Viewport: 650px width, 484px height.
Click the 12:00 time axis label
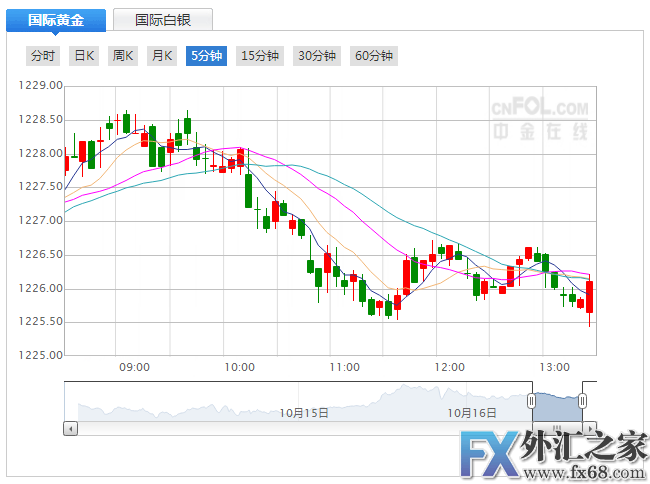449,367
